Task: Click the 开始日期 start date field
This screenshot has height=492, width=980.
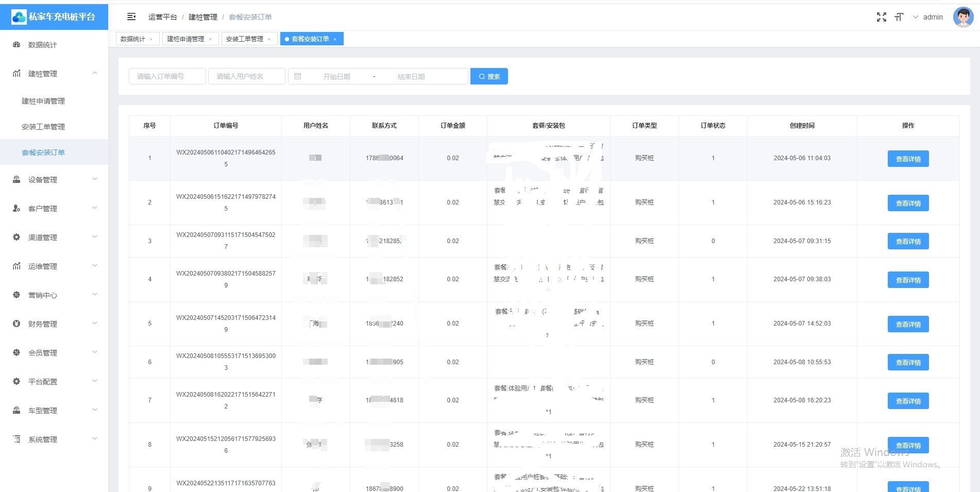Action: 336,76
